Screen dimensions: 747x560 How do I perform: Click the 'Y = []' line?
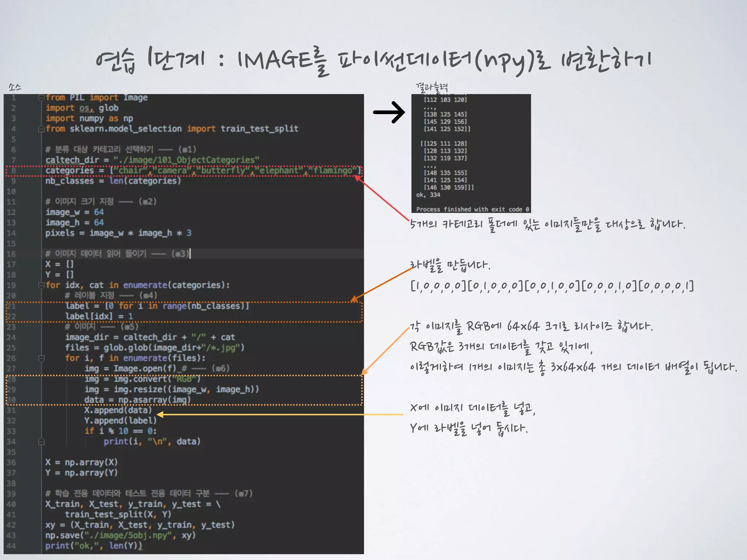pyautogui.click(x=59, y=275)
